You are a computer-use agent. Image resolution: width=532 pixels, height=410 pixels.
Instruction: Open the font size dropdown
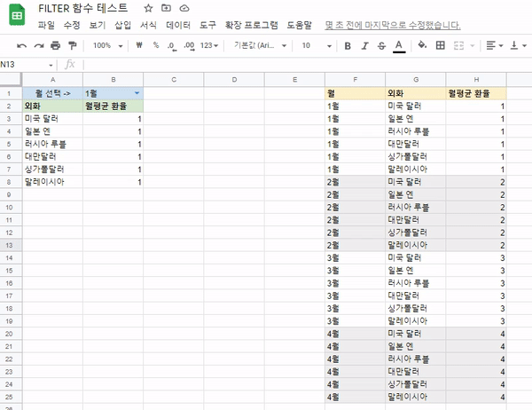pos(317,45)
